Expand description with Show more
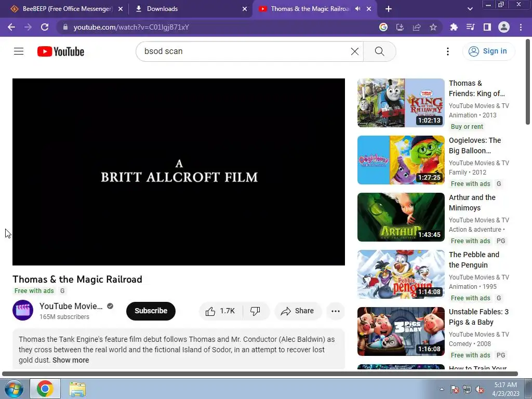 71,360
